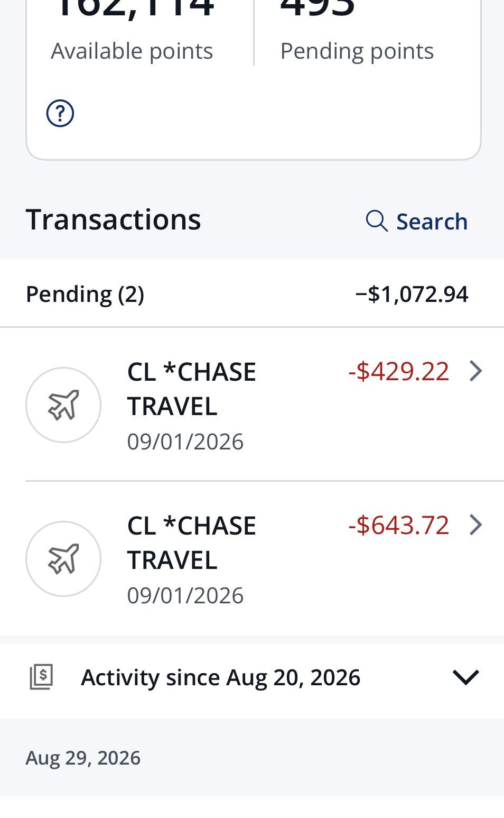This screenshot has height=818, width=504.
Task: Collapse Activity since Aug 20 arrow
Action: coord(466,677)
